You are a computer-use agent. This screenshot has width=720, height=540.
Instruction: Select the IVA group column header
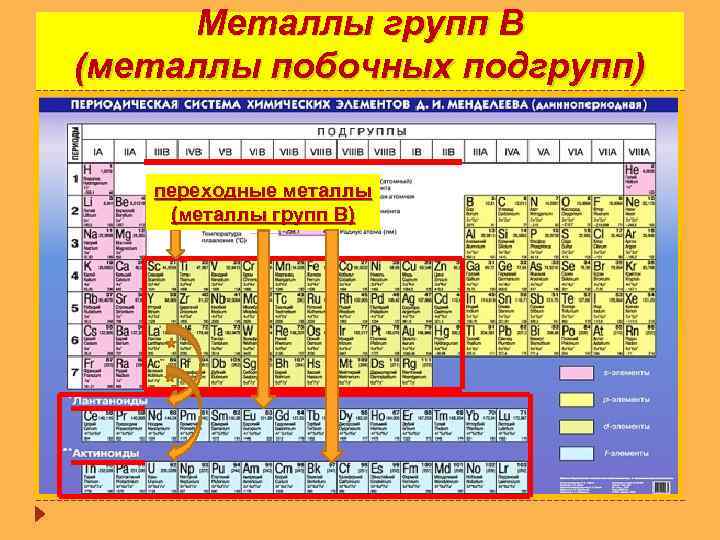[512, 152]
